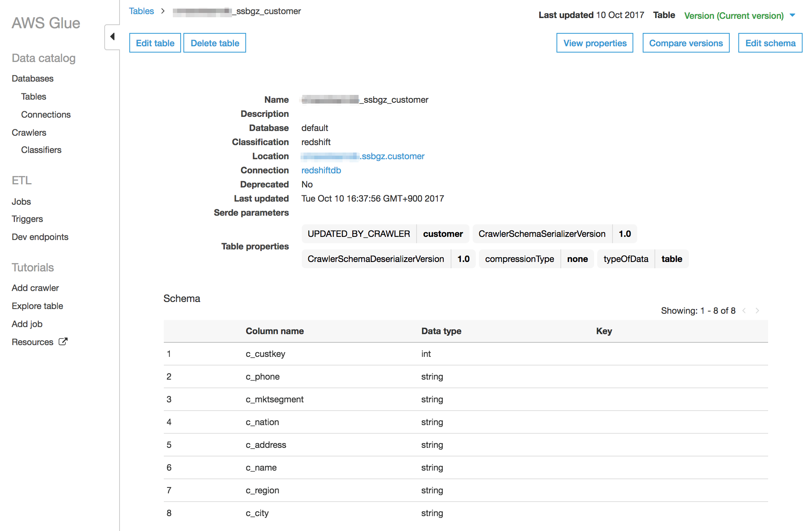Start the Add crawler tutorial
This screenshot has height=531, width=812.
(35, 287)
